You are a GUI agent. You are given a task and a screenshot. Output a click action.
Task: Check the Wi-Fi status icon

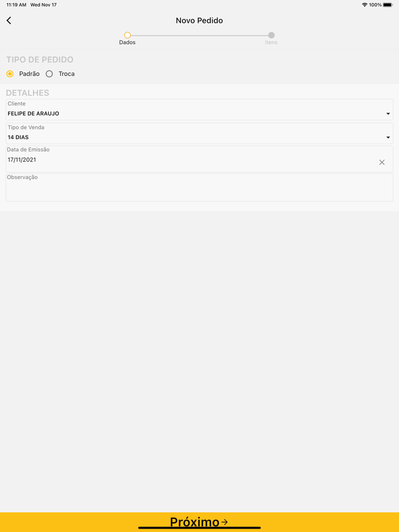pos(364,5)
